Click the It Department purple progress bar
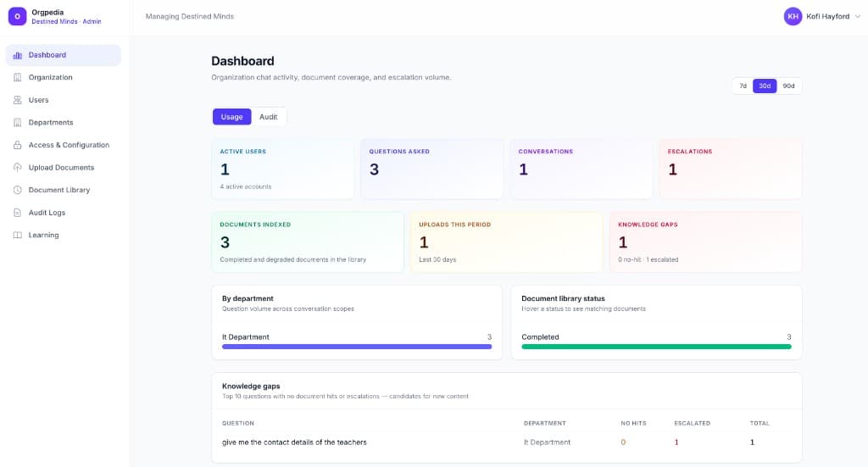Viewport: 868px width, 467px height. pyautogui.click(x=357, y=347)
